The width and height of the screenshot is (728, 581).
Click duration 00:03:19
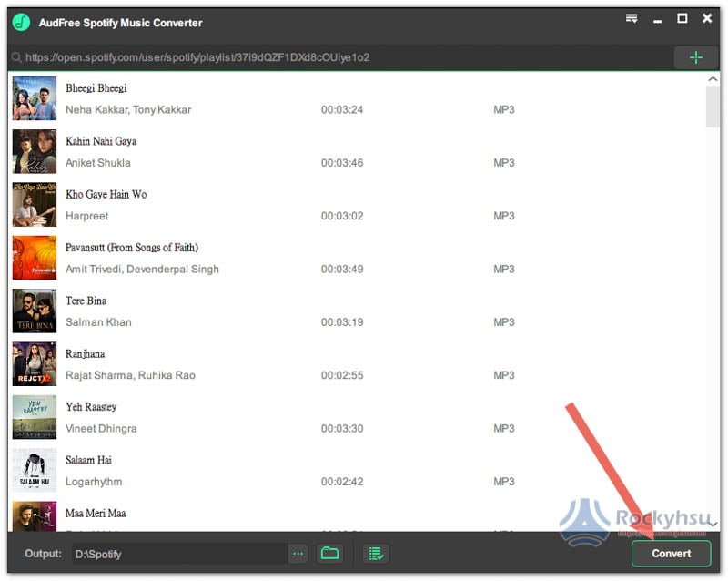click(x=342, y=322)
